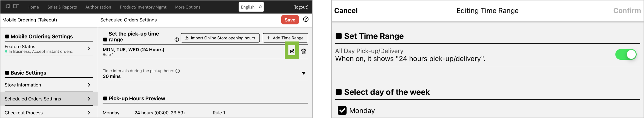Expand the time intervals 30 mins dropdown

[304, 73]
